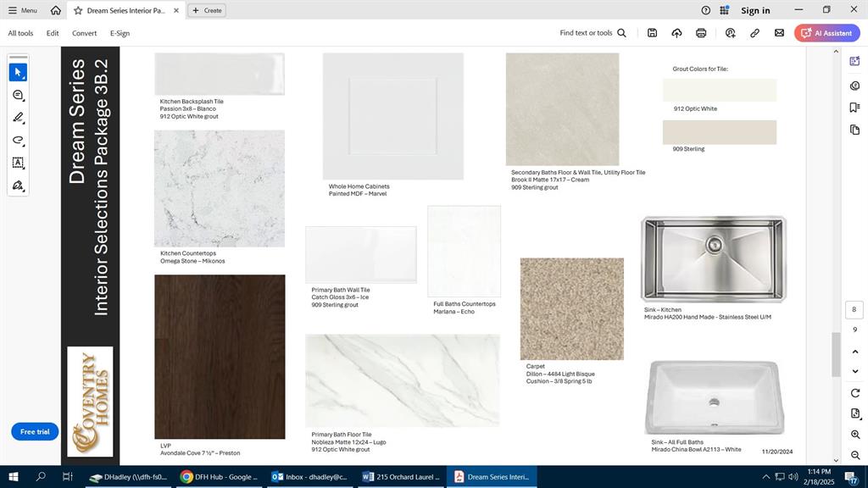Open the apps grid icon
This screenshot has height=488, width=868.
(724, 10)
